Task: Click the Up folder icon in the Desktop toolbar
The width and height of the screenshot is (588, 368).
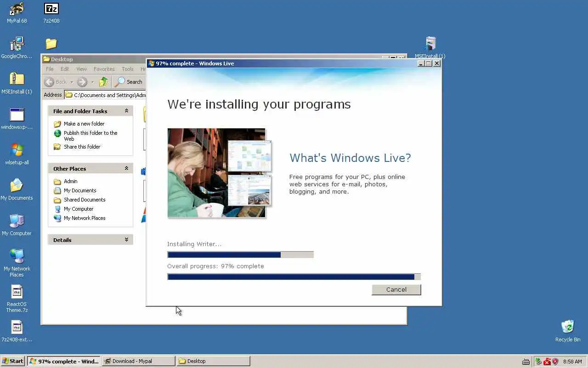Action: pyautogui.click(x=104, y=82)
